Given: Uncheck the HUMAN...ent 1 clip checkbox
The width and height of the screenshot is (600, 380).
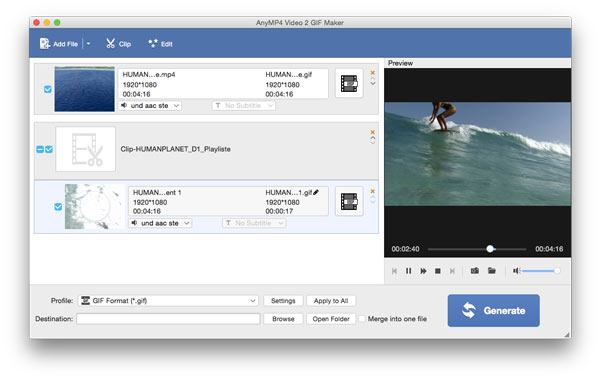Looking at the screenshot, I should pyautogui.click(x=58, y=207).
